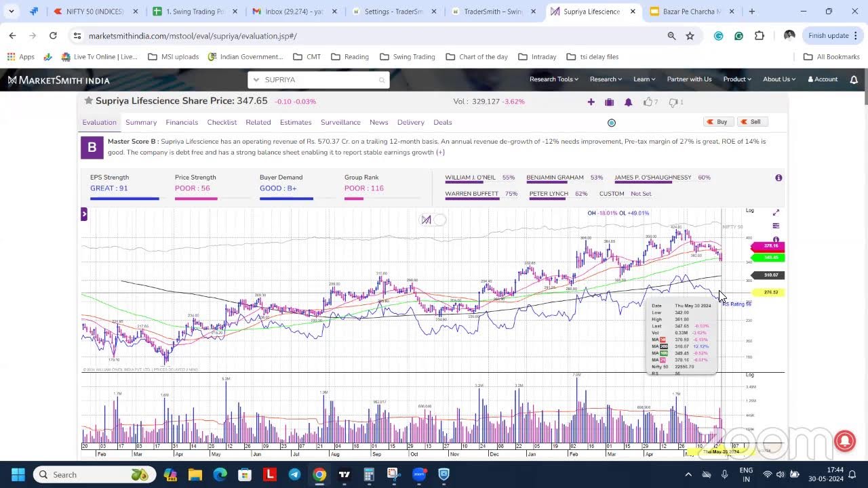Image resolution: width=868 pixels, height=488 pixels.
Task: Open the portfolio briefcase icon
Action: [x=609, y=102]
